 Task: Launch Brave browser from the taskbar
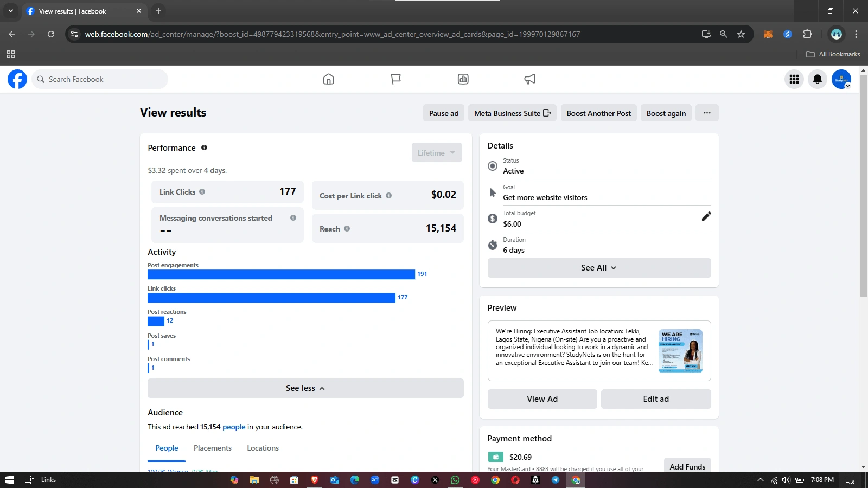pos(315,480)
